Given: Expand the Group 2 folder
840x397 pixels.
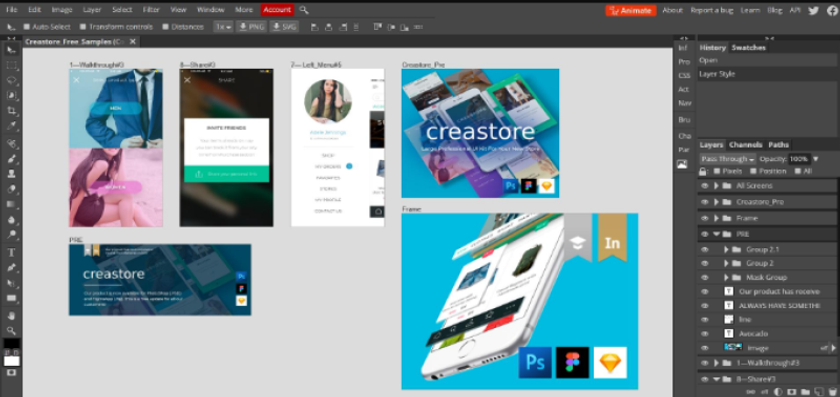Looking at the screenshot, I should tap(726, 263).
